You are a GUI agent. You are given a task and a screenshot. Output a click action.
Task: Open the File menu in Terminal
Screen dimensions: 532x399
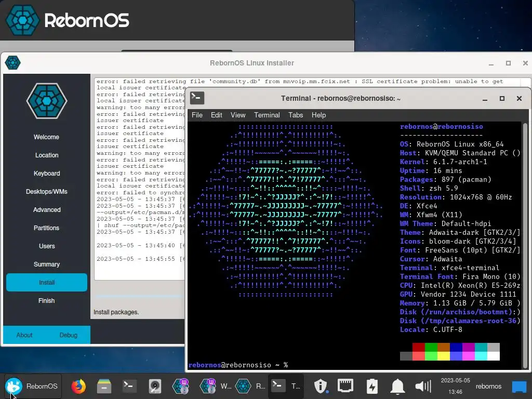[x=197, y=115]
